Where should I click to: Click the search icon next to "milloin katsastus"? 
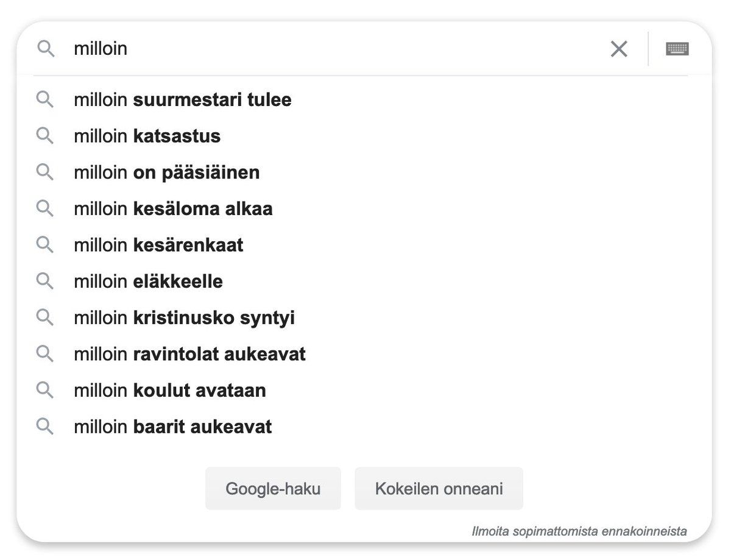pos(45,136)
